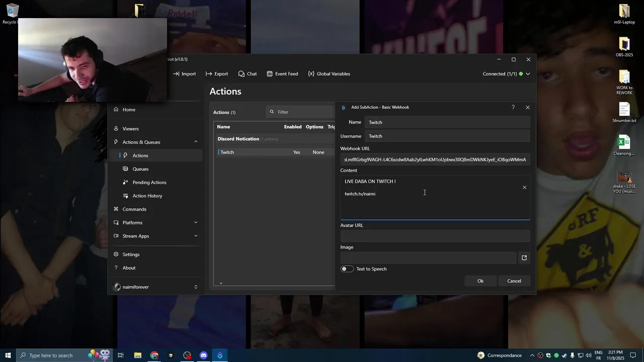
Task: Open the Event Feed
Action: (282, 74)
